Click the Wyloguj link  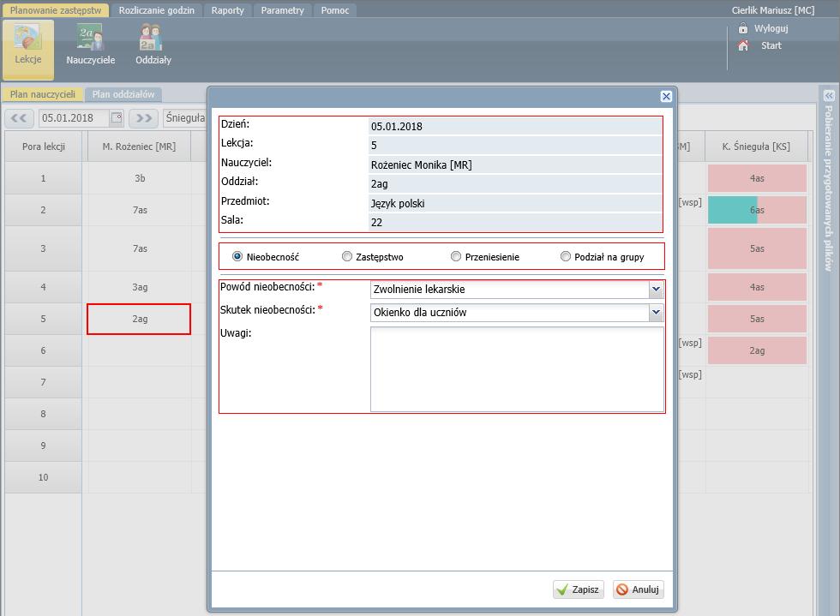coord(771,28)
